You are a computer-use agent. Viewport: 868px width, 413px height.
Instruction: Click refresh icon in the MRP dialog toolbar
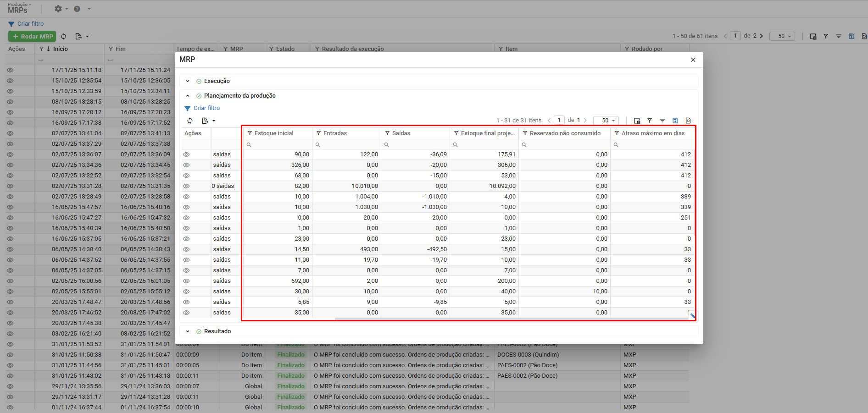(x=190, y=121)
